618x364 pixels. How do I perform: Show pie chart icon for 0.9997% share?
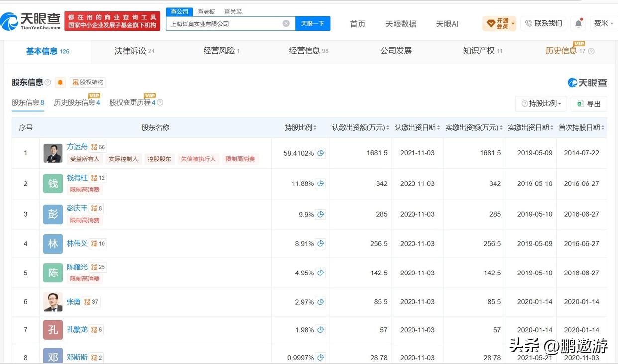tap(321, 357)
